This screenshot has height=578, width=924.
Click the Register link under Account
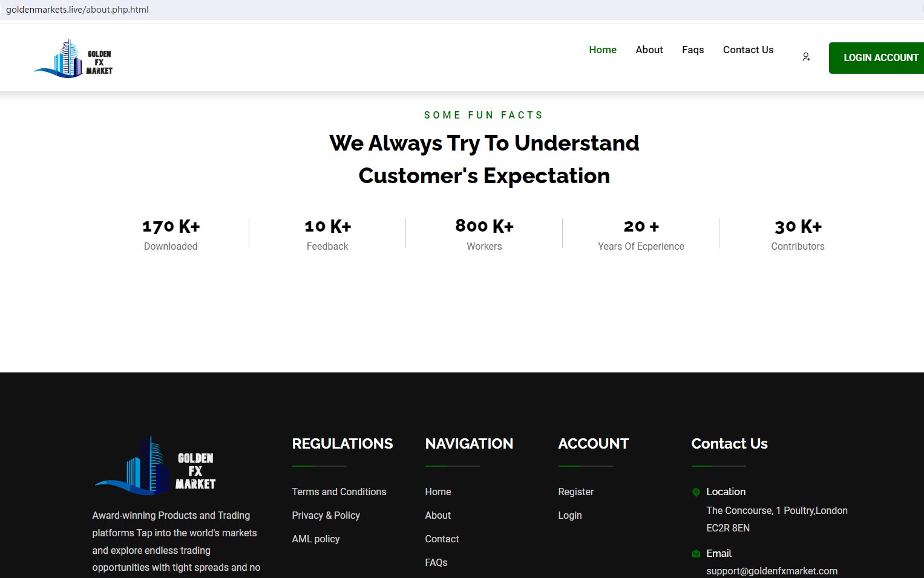coord(576,492)
